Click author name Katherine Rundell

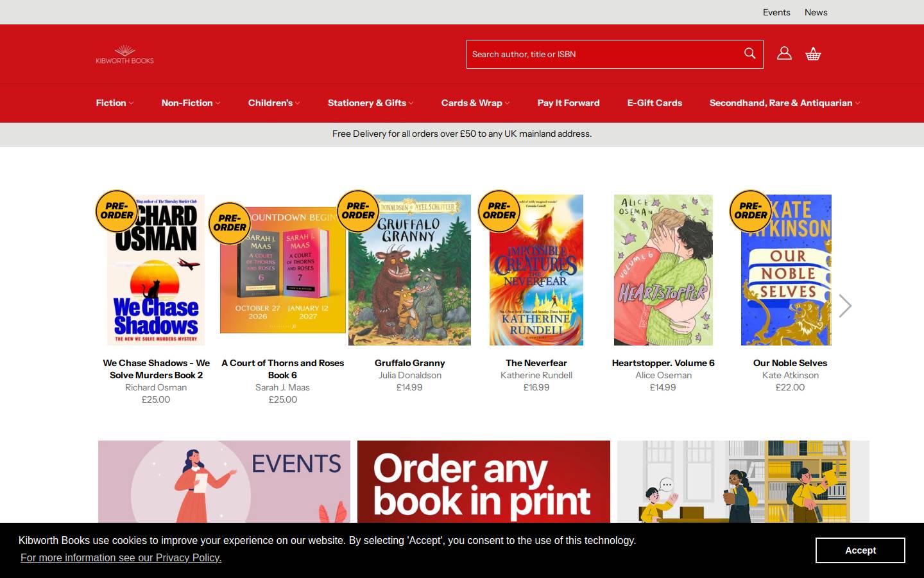(536, 375)
